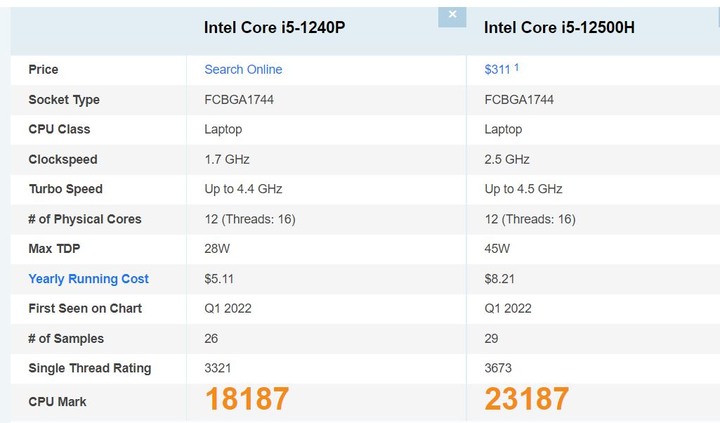Click the First Seen on Chart label
This screenshot has width=720, height=423.
pos(85,308)
